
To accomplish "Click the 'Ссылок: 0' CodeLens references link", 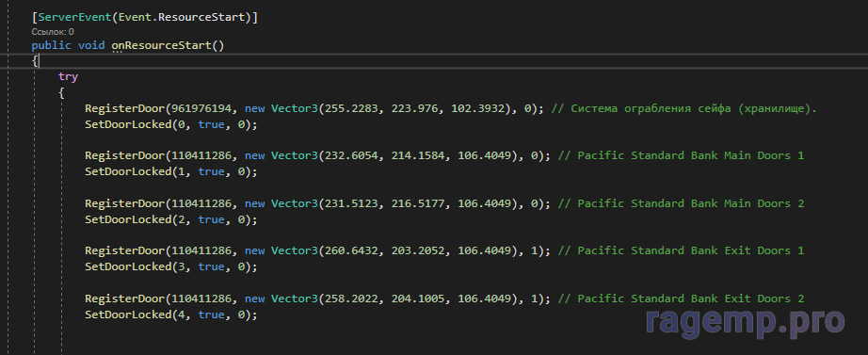I will (x=53, y=32).
